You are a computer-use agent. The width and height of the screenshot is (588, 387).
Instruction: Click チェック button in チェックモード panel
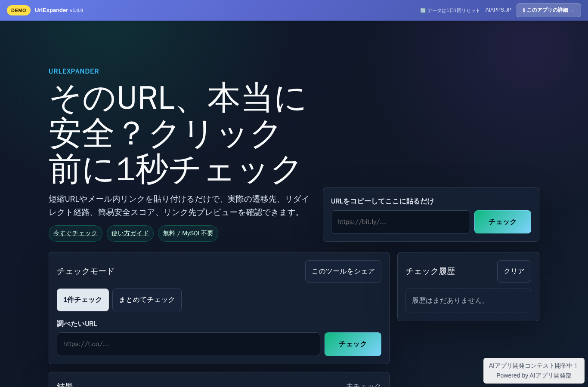coord(353,344)
